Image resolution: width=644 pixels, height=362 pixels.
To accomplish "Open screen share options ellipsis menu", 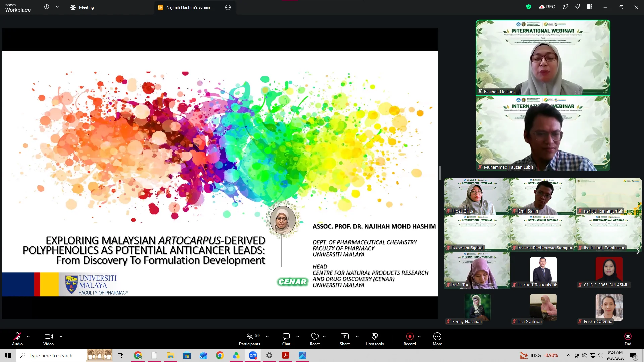I will click(x=228, y=7).
